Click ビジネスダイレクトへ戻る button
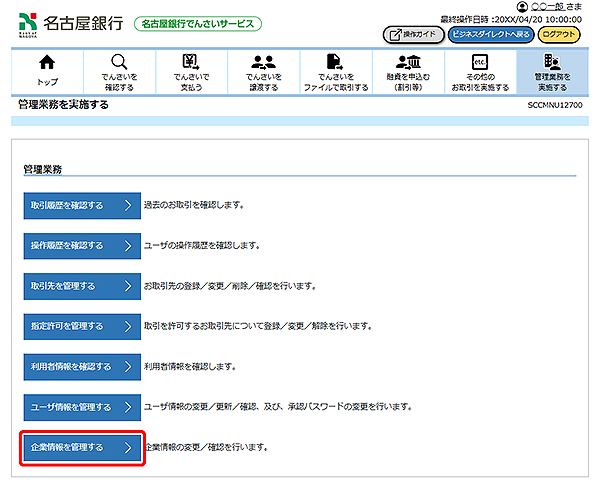The image size is (600, 483). 489,34
